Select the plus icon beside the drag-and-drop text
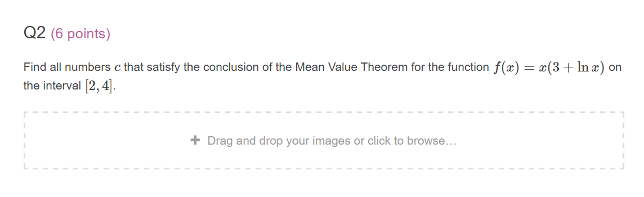This screenshot has width=644, height=197. (x=196, y=141)
